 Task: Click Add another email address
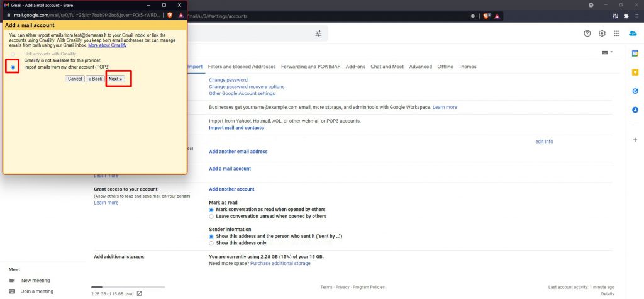tap(238, 152)
